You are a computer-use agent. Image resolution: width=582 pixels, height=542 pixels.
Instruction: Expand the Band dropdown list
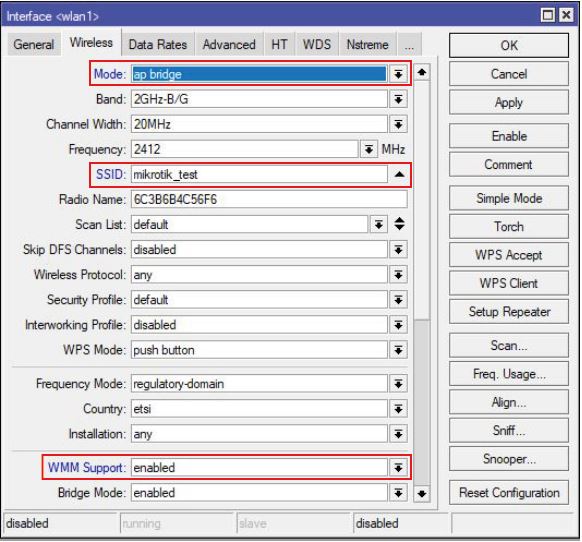point(398,99)
